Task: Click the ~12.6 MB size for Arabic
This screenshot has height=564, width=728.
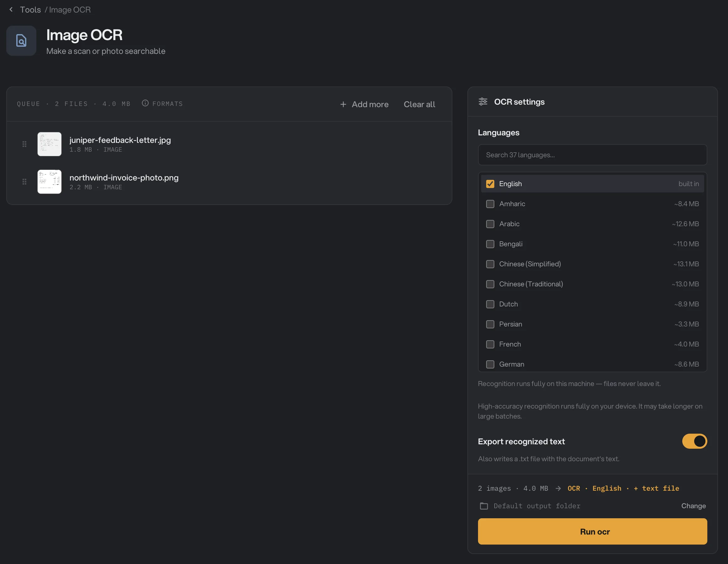Action: 685,224
